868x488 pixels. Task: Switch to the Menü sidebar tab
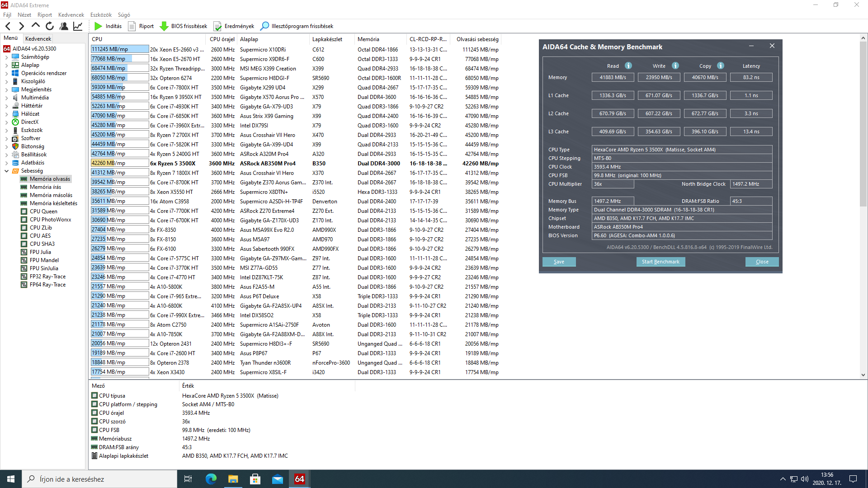(x=11, y=38)
